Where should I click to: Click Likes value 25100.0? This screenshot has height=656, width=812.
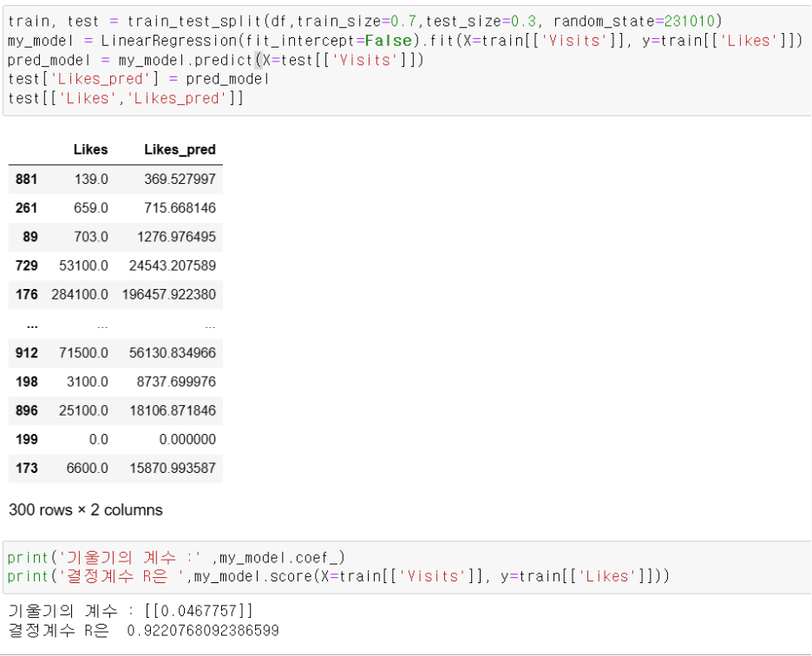(83, 411)
